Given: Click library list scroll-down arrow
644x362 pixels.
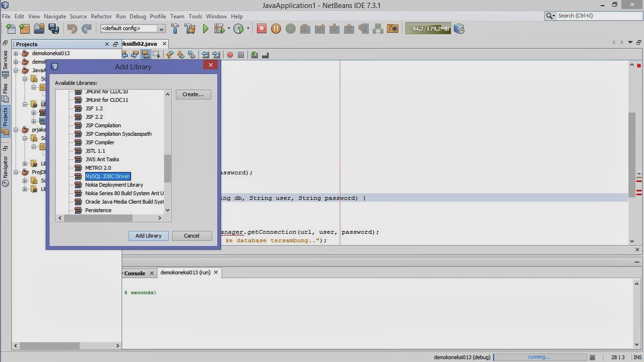Looking at the screenshot, I should [167, 210].
